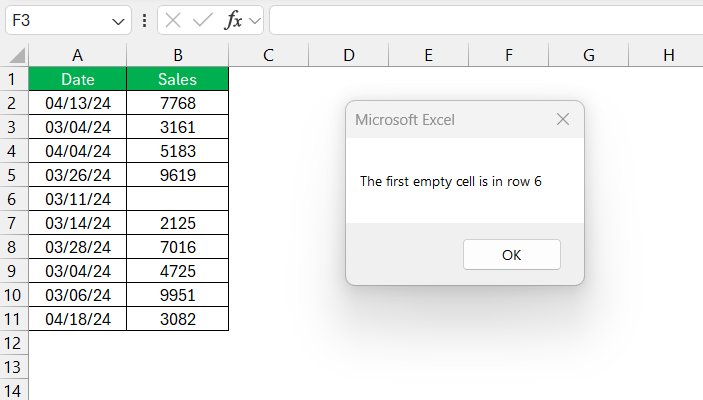
Task: Select column E header
Action: coord(429,55)
